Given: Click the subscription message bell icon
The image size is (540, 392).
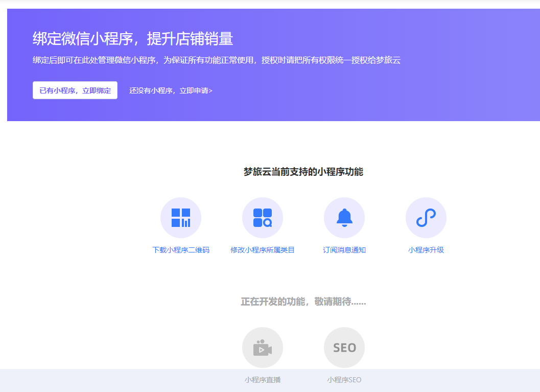Looking at the screenshot, I should pyautogui.click(x=344, y=218).
